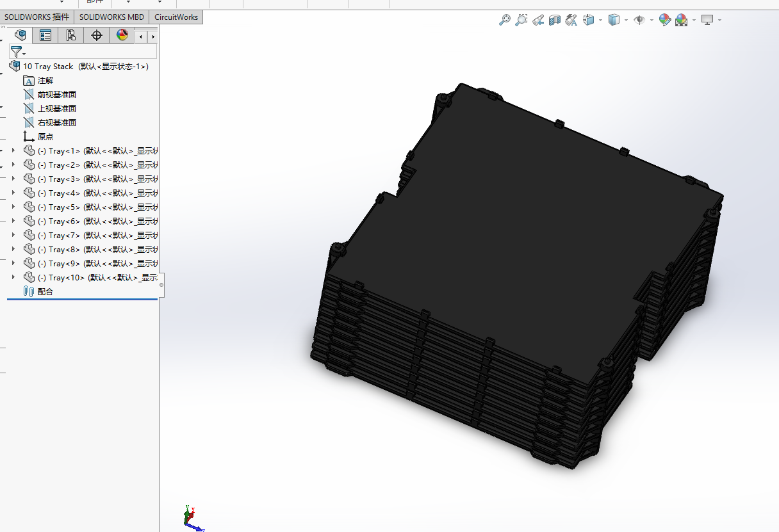Select the Zoom to Area tool
The height and width of the screenshot is (532, 779).
[521, 20]
